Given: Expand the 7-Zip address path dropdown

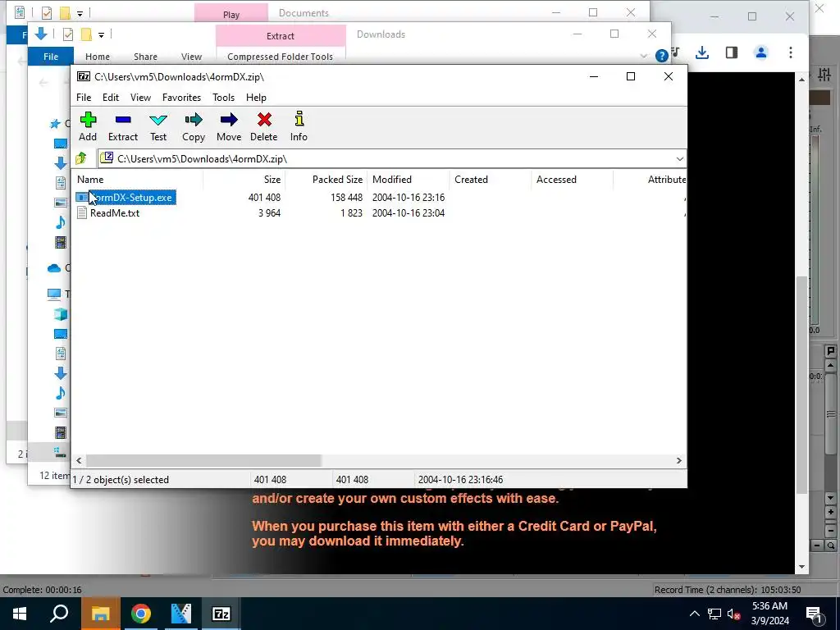Looking at the screenshot, I should (x=679, y=159).
